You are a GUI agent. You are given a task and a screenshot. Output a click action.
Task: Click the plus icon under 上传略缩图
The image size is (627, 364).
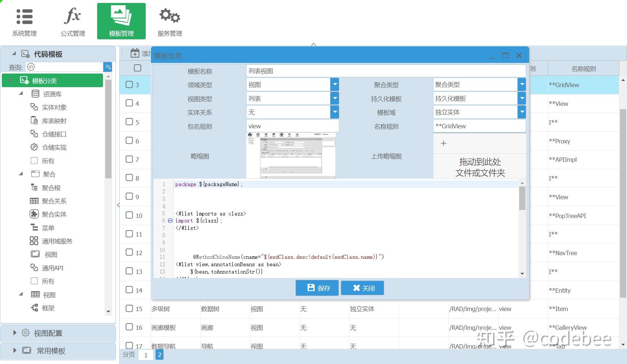click(443, 143)
